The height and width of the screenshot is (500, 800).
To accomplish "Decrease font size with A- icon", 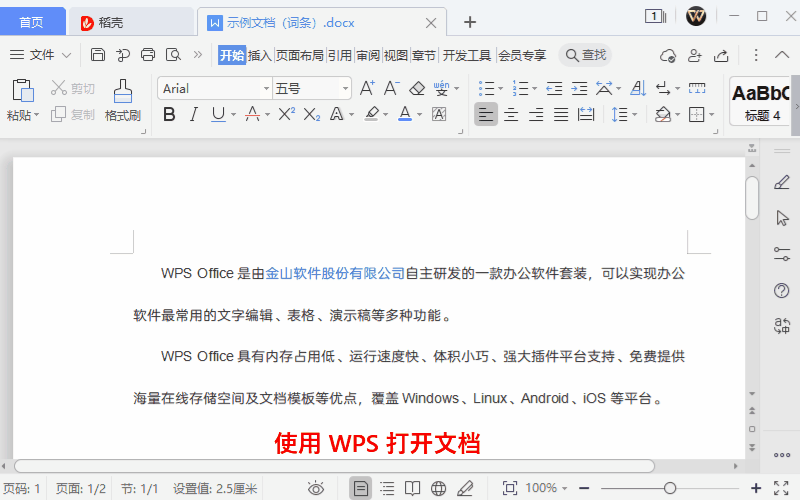I will coord(391,88).
